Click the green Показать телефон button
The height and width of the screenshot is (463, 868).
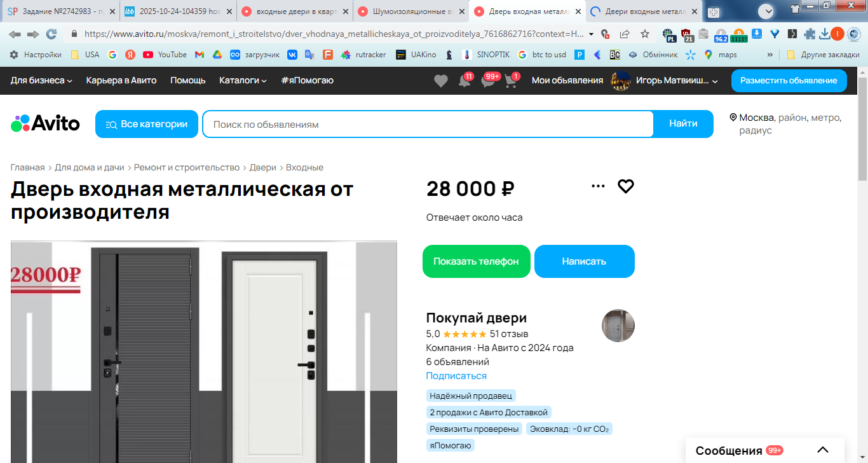point(477,261)
